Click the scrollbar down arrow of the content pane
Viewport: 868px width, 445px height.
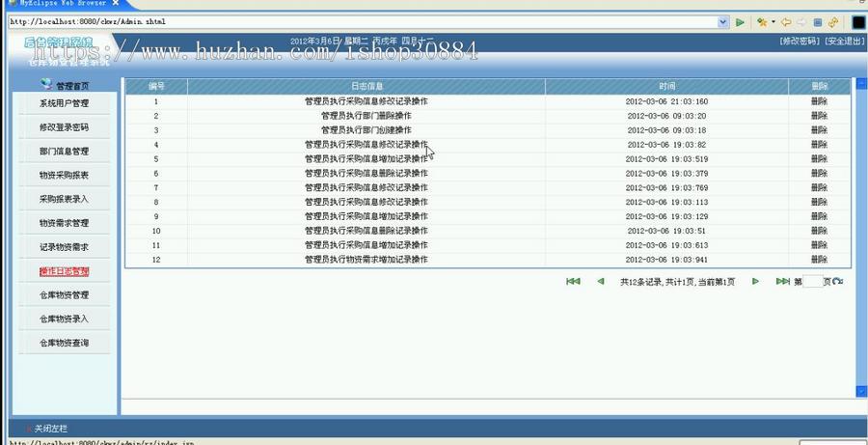[x=861, y=391]
